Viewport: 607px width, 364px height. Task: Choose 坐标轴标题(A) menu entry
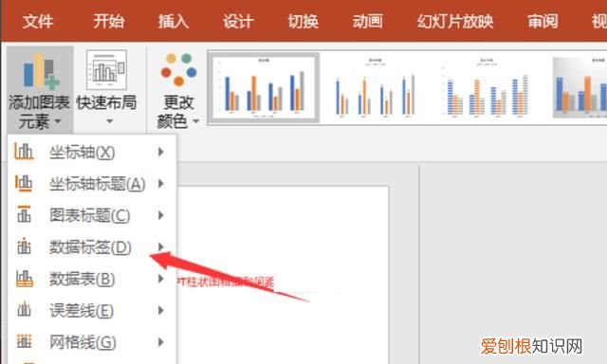[92, 184]
